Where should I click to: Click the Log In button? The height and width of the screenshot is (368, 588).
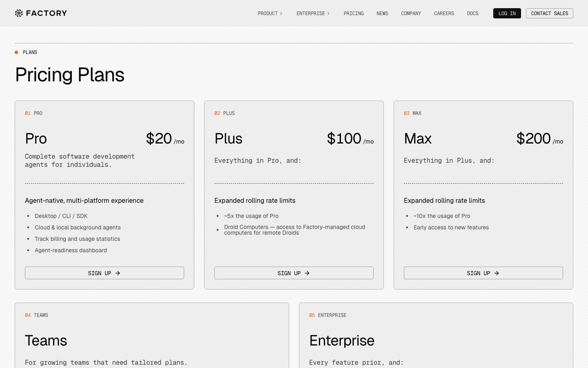click(x=507, y=13)
